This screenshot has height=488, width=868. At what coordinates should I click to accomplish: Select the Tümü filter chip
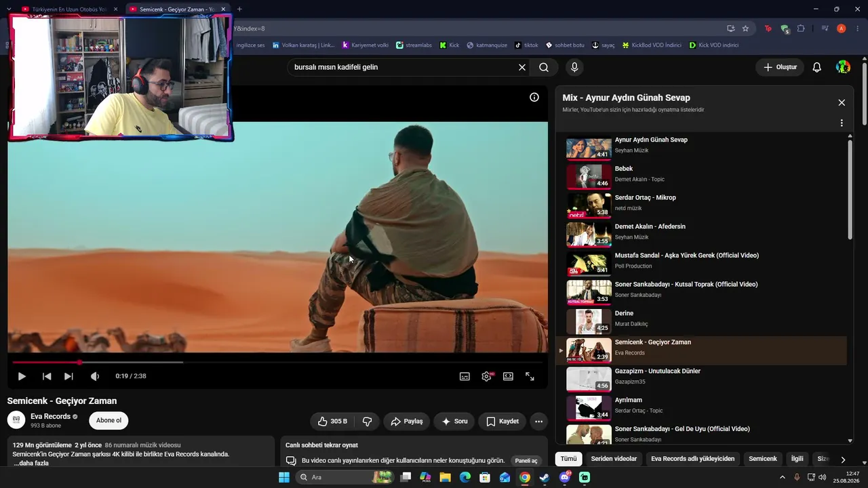tap(568, 459)
